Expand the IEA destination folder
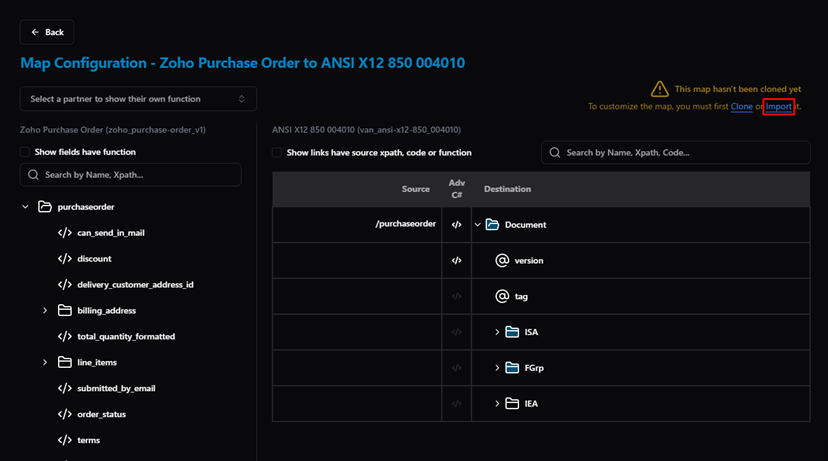Viewport: 828px width, 461px height. [497, 404]
